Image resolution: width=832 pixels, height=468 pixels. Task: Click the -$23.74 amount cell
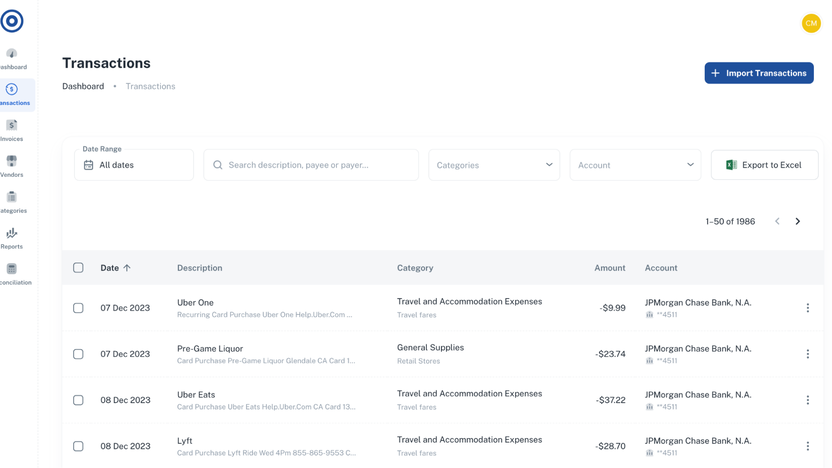click(610, 354)
